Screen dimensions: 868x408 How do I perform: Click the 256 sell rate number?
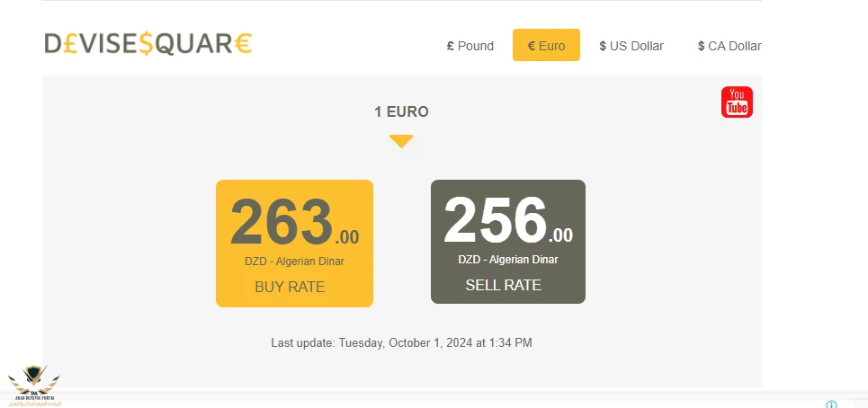tap(495, 220)
